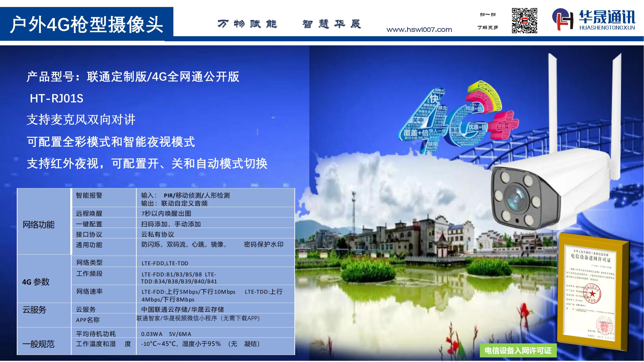Image resolution: width=644 pixels, height=362 pixels.
Task: Click the 远程唤醒 row label
Action: (89, 213)
